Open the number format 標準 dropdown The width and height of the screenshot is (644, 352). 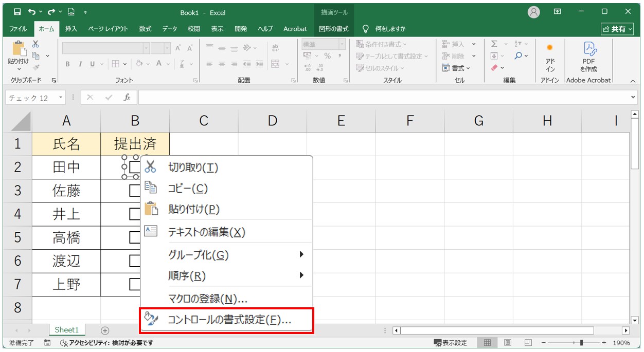[x=342, y=44]
